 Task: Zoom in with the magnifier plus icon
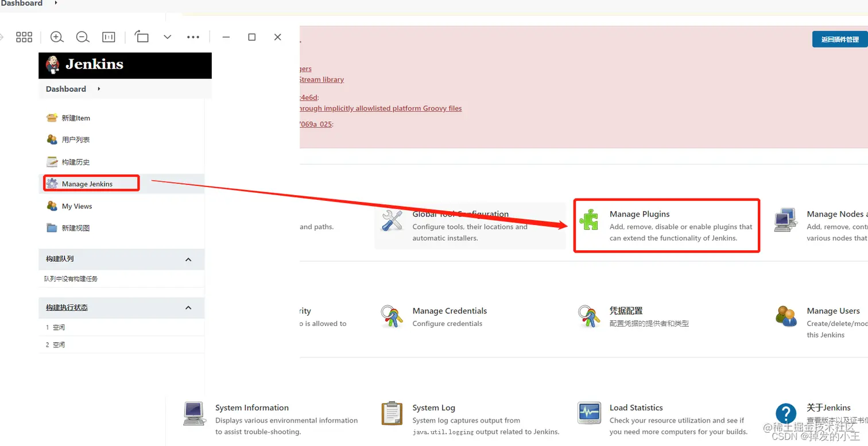tap(57, 37)
